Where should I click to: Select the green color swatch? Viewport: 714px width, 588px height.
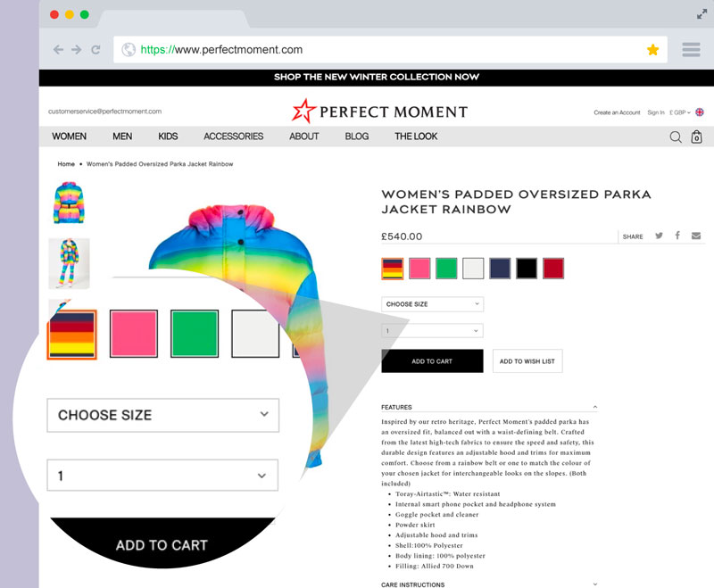pyautogui.click(x=446, y=269)
